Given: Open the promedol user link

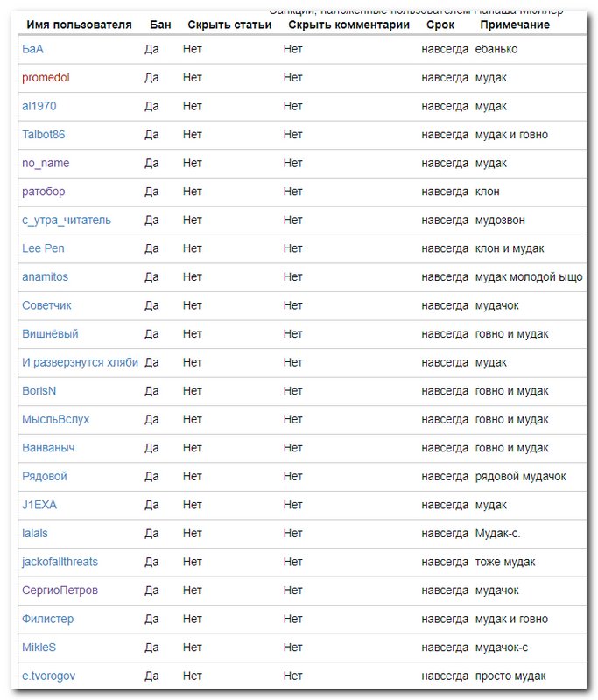Looking at the screenshot, I should [x=46, y=78].
